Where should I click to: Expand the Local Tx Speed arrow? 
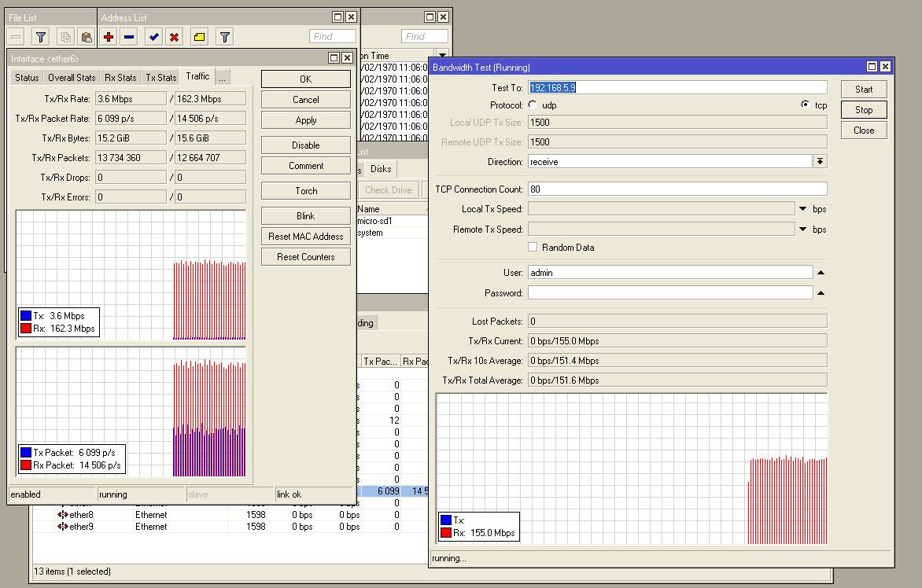[x=802, y=209]
